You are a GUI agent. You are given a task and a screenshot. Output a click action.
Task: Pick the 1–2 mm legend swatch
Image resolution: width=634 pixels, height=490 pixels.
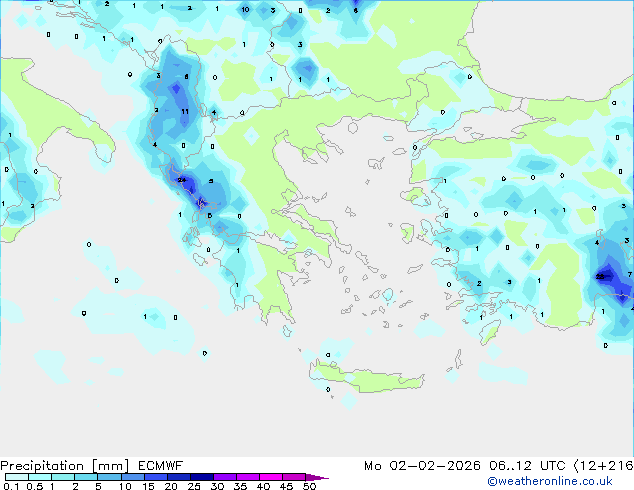63,477
